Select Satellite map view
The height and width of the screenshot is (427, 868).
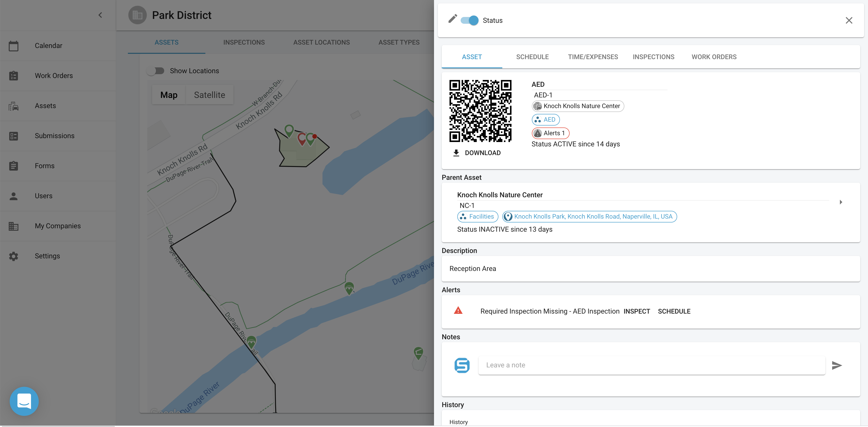pos(209,95)
